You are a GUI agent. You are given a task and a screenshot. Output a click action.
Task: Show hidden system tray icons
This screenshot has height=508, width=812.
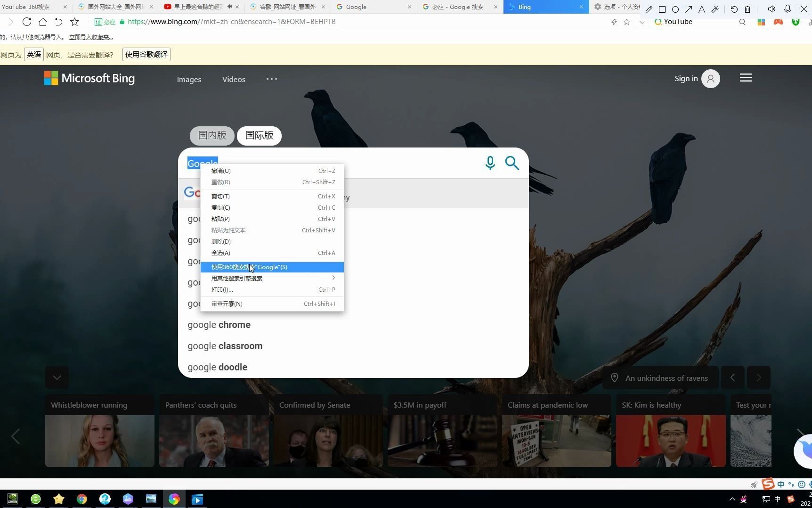[732, 499]
